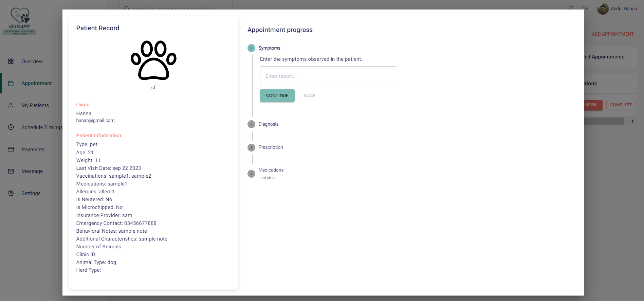Click the Overview grid icon in sidebar

[11, 61]
